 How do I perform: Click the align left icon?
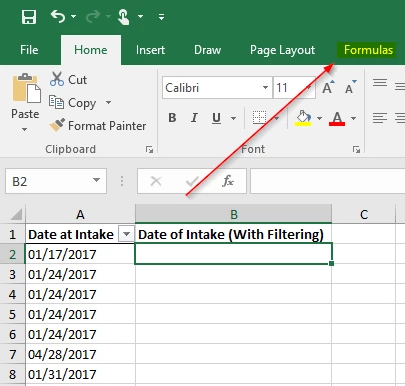click(380, 118)
